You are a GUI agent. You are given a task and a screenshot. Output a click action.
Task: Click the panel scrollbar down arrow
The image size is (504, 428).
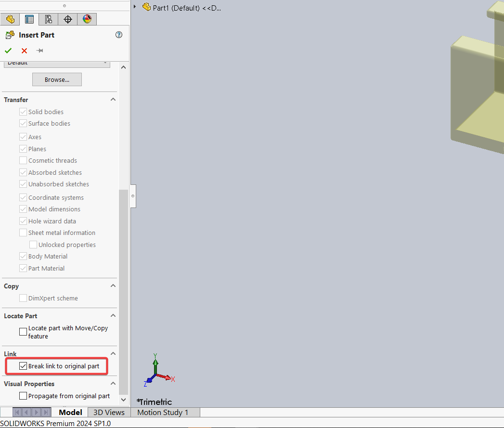[x=123, y=400]
